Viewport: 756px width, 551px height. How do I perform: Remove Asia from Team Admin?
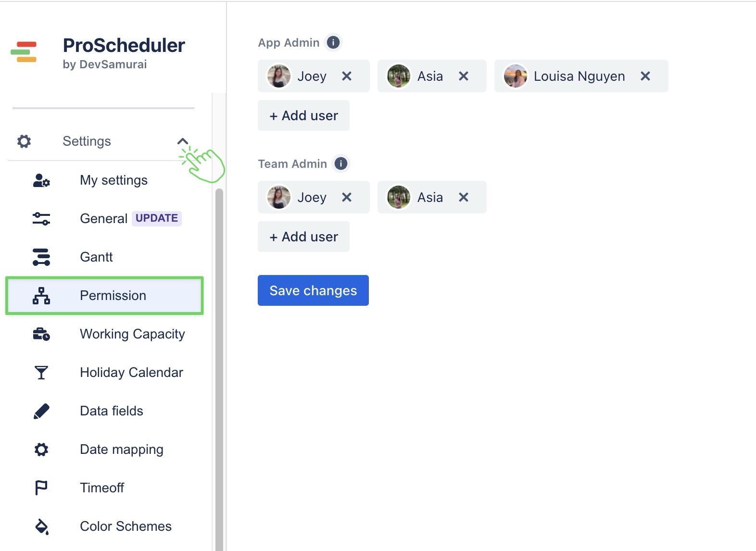click(x=464, y=197)
